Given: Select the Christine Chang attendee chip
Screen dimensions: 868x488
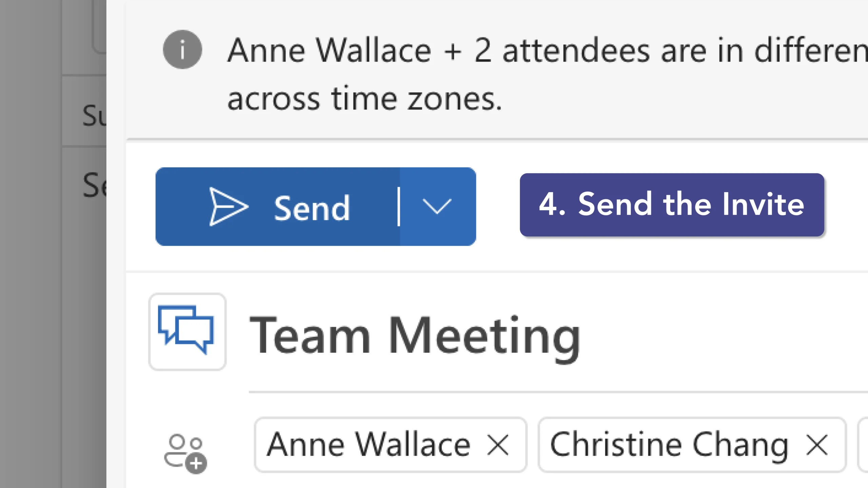Looking at the screenshot, I should (668, 445).
